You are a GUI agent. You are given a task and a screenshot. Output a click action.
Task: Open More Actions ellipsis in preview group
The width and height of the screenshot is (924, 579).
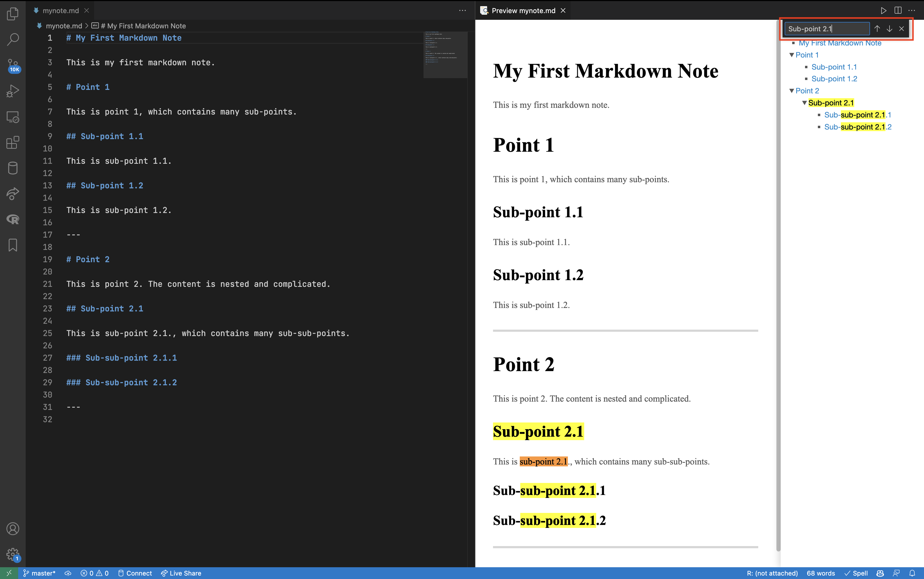[912, 11]
